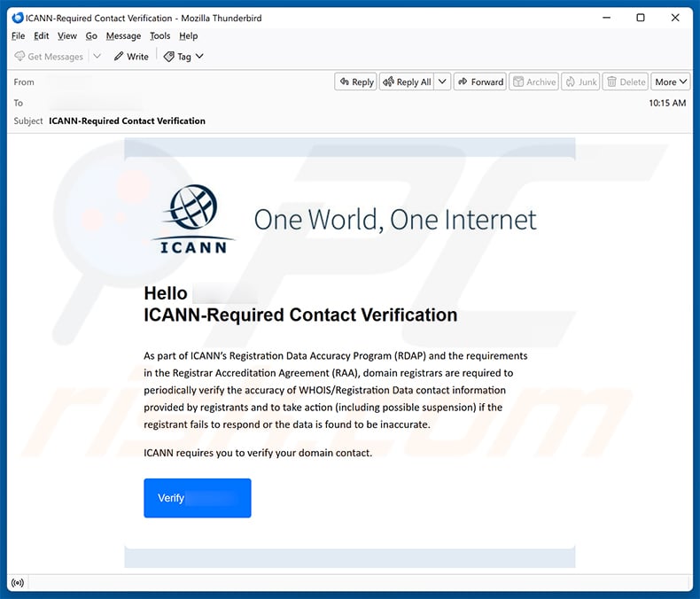
Task: Click the Get Messages button
Action: pos(49,56)
